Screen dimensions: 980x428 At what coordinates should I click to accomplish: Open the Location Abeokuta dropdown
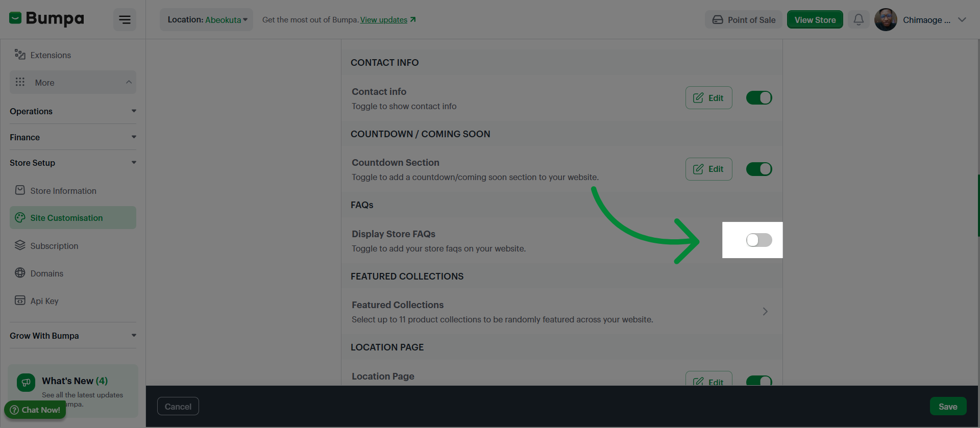pos(207,20)
